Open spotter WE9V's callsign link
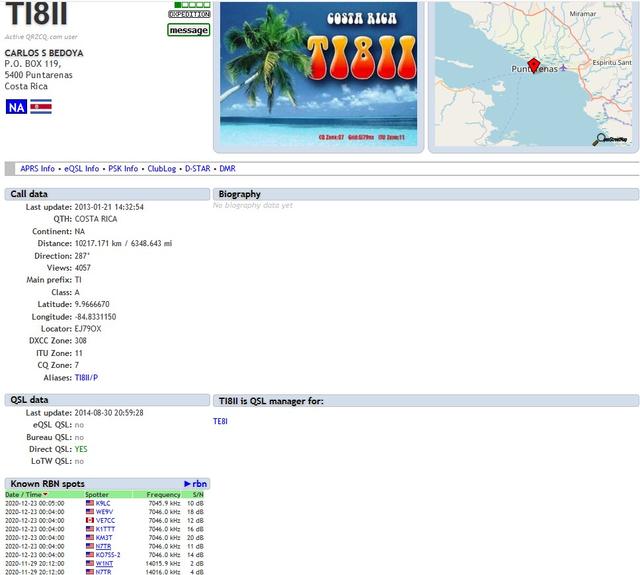Screen dimensions: 640x575 [x=104, y=512]
